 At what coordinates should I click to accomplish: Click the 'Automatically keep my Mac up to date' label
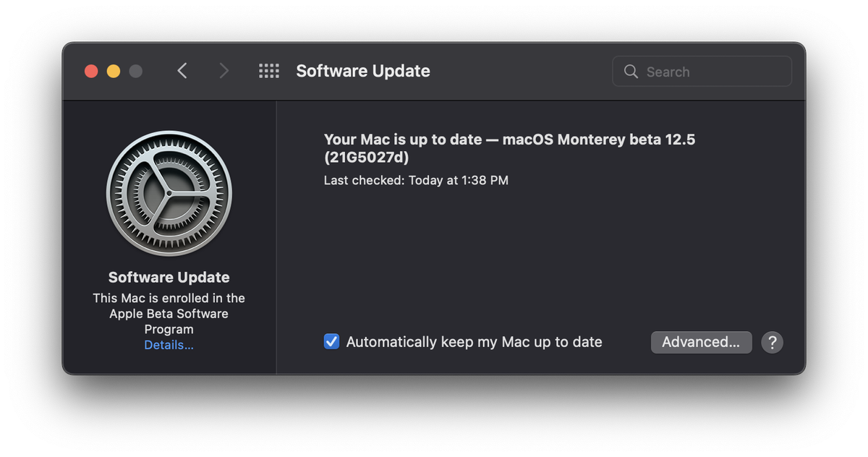[x=475, y=342]
